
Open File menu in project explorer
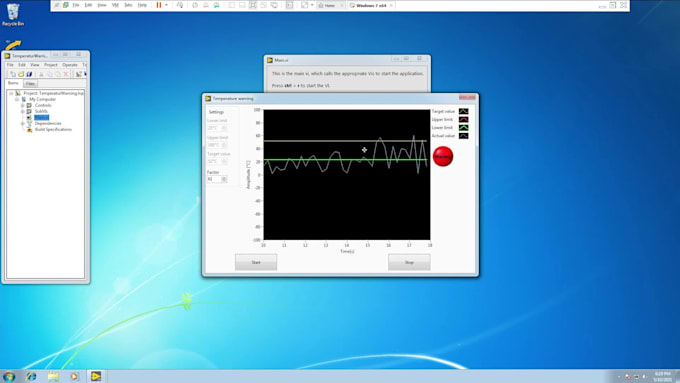[10, 65]
